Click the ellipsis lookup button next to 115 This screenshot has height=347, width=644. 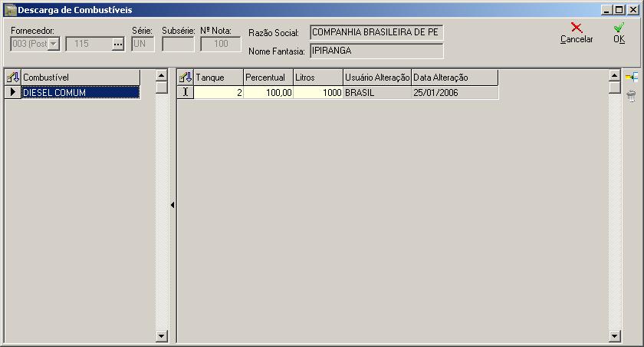(118, 44)
